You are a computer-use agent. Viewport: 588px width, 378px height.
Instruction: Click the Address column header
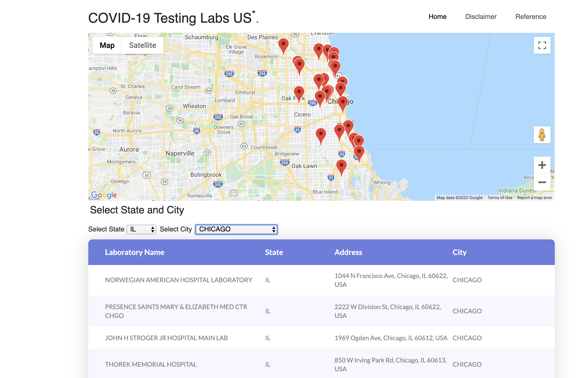[348, 252]
